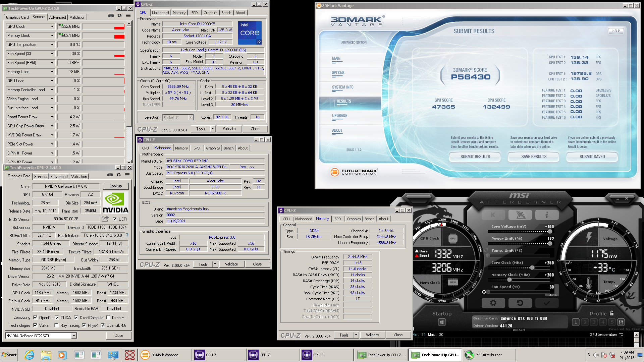Click the GPU chip icon in Afterburner gauge
Viewport: 644px width, 362px height.
[x=453, y=238]
